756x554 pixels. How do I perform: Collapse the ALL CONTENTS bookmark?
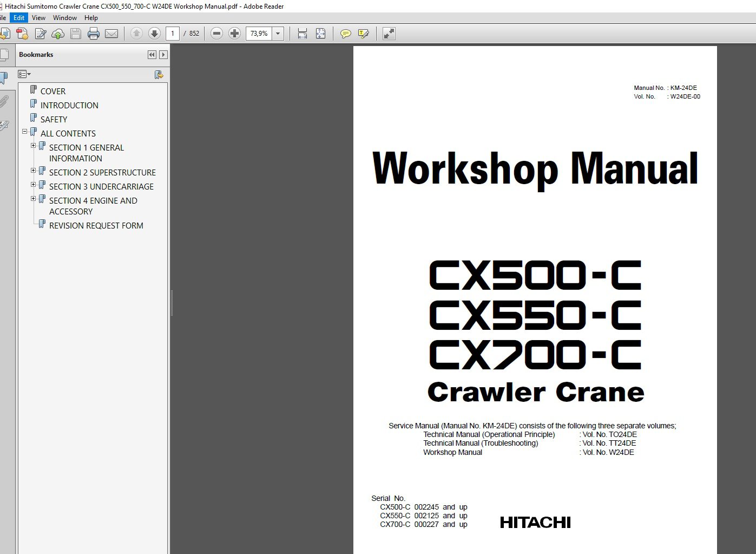click(24, 132)
